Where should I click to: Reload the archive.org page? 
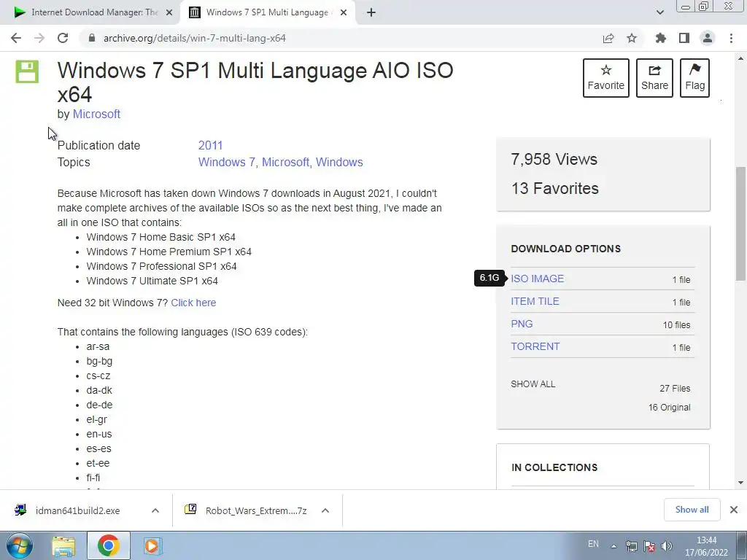[63, 38]
